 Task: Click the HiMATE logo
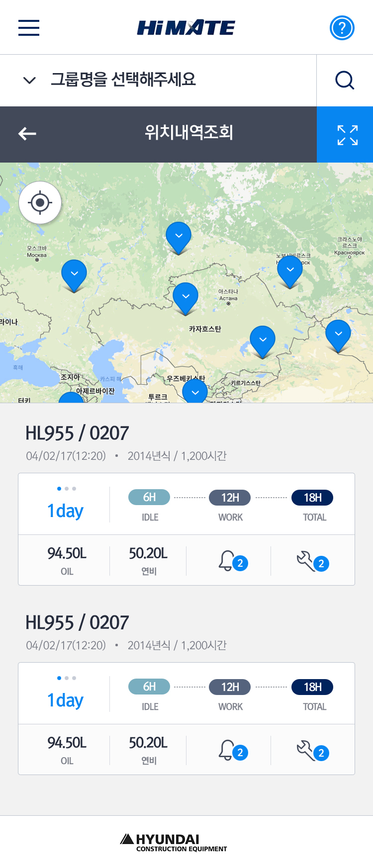pyautogui.click(x=186, y=28)
